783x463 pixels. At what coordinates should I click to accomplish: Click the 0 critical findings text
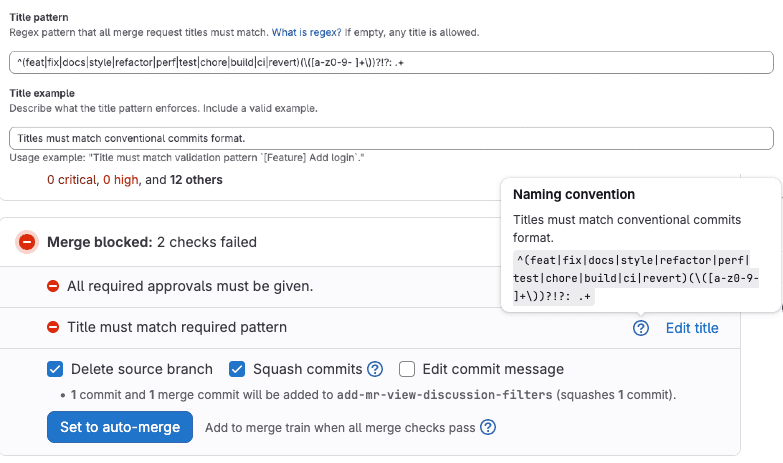[72, 180]
